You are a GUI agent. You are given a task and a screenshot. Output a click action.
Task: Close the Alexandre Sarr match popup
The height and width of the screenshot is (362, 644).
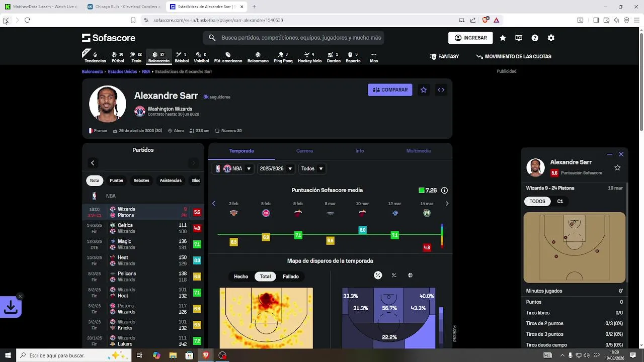tap(621, 154)
